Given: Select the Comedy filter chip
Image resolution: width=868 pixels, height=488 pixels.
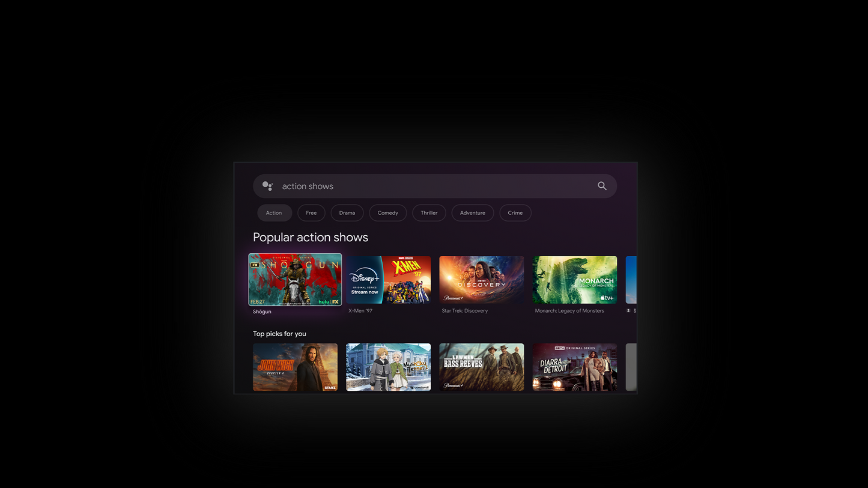Looking at the screenshot, I should (388, 212).
